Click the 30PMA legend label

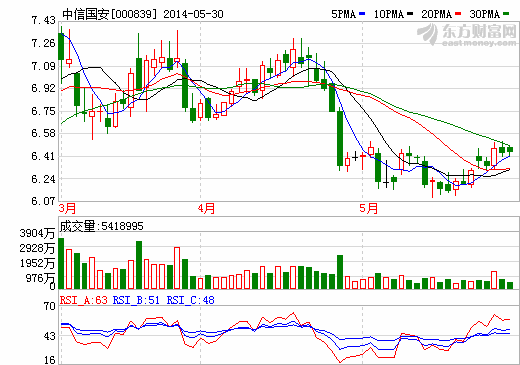coord(485,14)
